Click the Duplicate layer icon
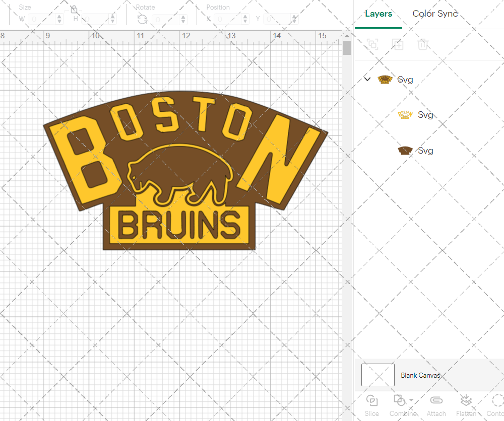 pyautogui.click(x=398, y=44)
